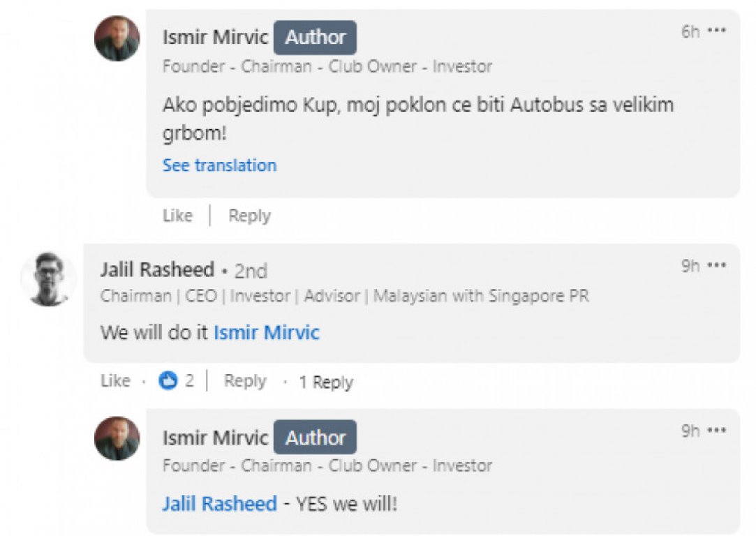Open the three-dot menu on the YES reply

717,431
